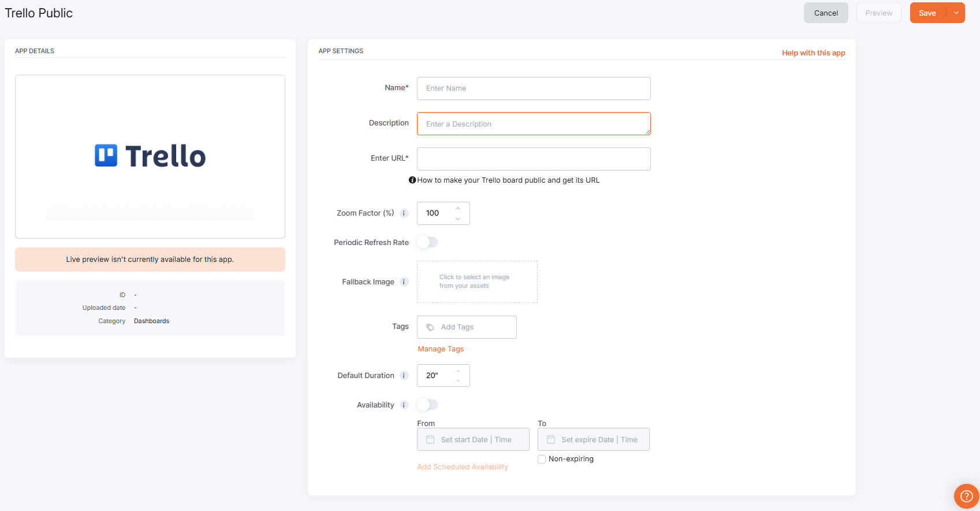
Task: Open the orange help chat bubble
Action: (x=966, y=496)
